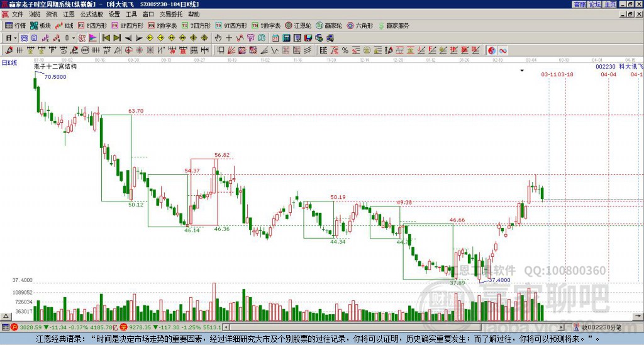644x345 pixels.
Task: Click the 老子十二宫结构 label
Action: (x=55, y=67)
